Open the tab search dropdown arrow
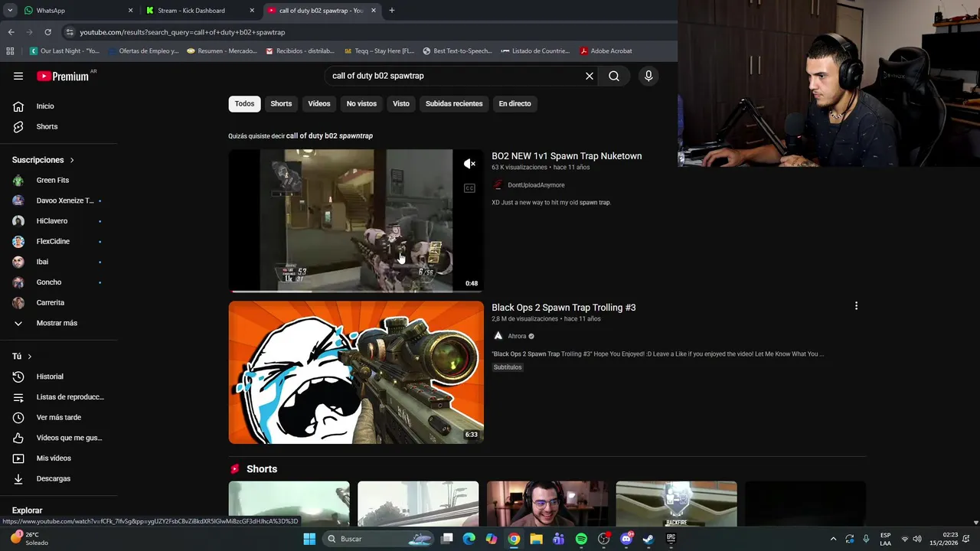The width and height of the screenshot is (980, 551). 10,11
